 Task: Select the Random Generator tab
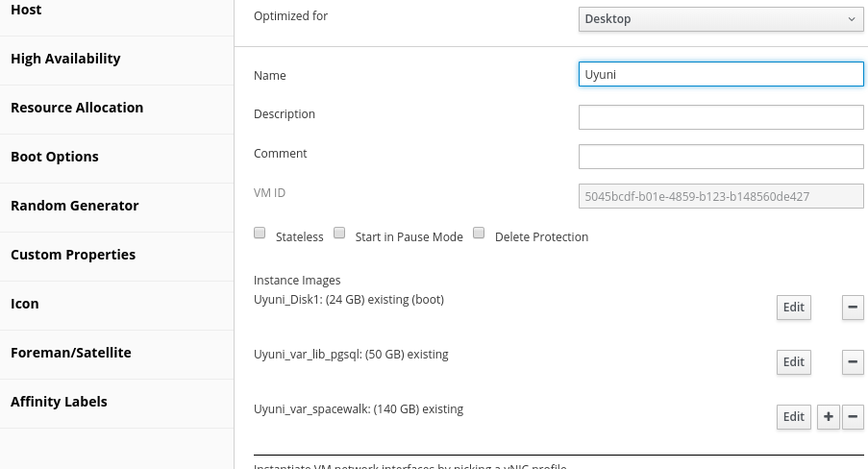point(75,206)
